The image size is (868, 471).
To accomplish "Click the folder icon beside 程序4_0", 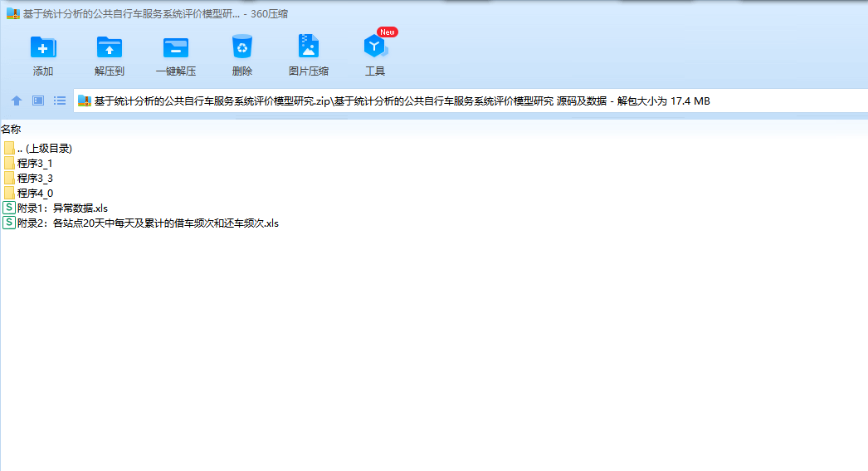I will pos(9,193).
